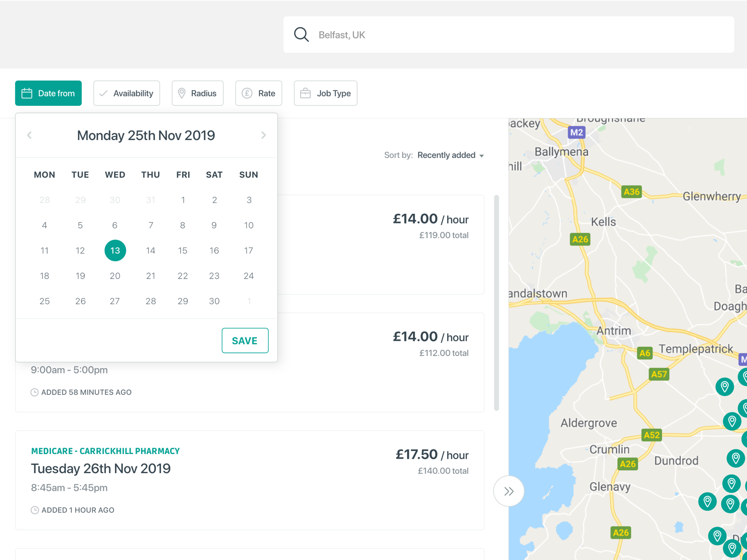Select 20 in the calendar grid
This screenshot has height=560, width=747.
[115, 276]
